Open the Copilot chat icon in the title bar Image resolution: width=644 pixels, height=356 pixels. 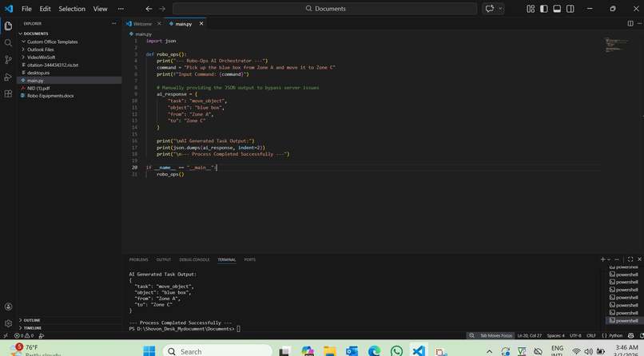coord(489,9)
